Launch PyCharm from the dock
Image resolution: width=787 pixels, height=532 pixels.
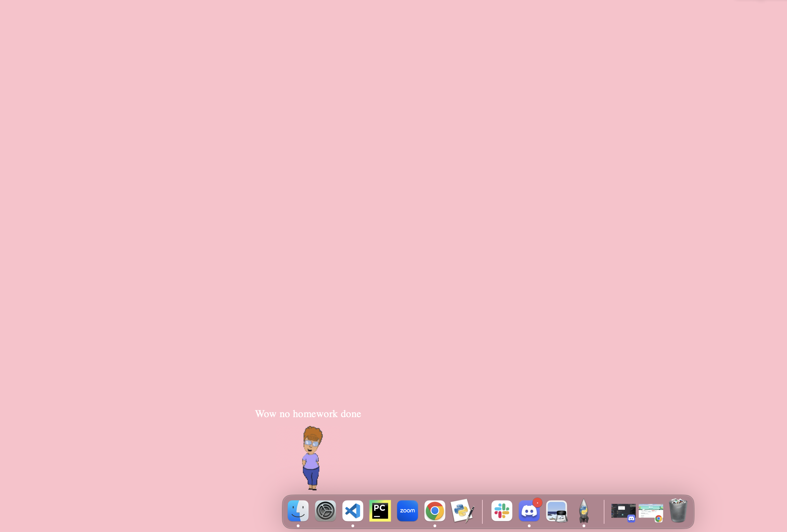pos(380,511)
